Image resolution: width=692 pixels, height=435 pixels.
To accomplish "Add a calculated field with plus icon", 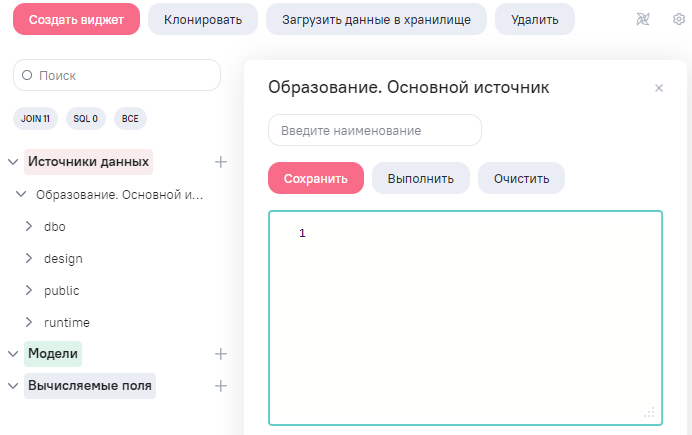I will (221, 385).
